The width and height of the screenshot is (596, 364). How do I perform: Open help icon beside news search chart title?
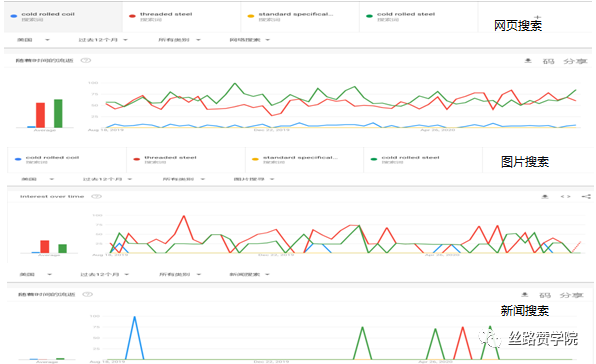point(88,294)
